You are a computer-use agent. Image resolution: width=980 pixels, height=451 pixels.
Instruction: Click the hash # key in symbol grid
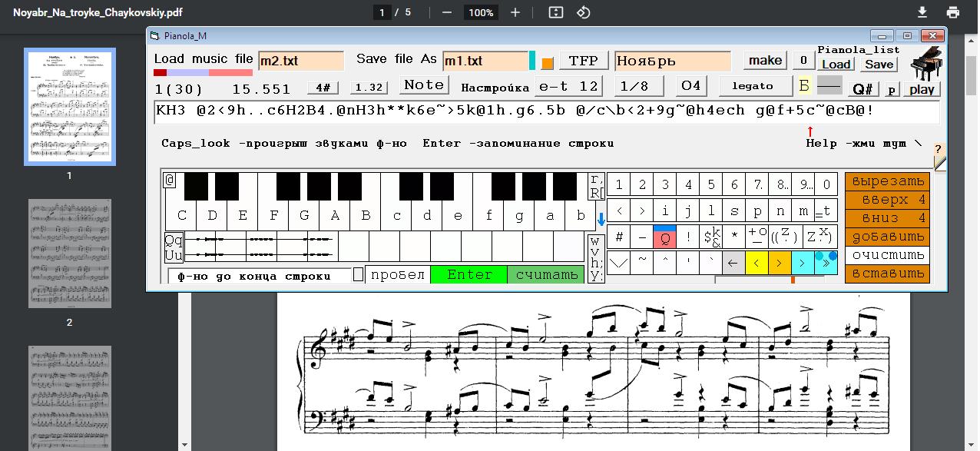coord(618,237)
